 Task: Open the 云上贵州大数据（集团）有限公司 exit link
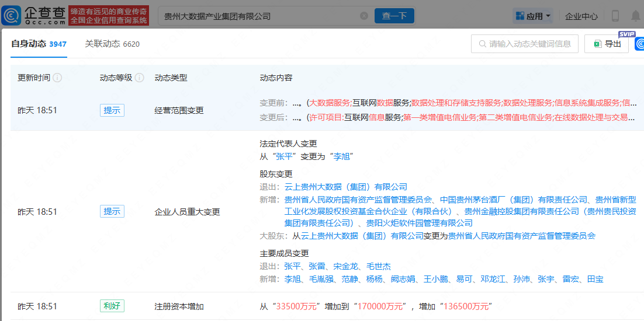click(x=345, y=187)
